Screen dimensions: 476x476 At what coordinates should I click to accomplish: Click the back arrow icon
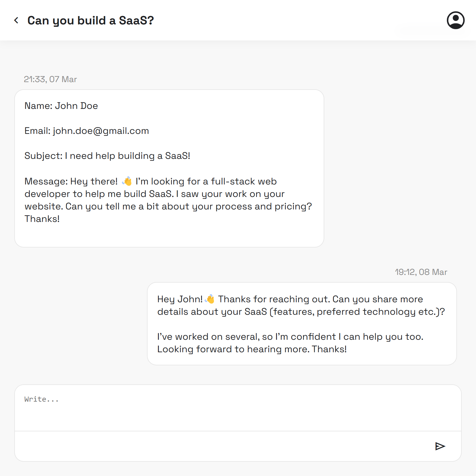tap(16, 20)
